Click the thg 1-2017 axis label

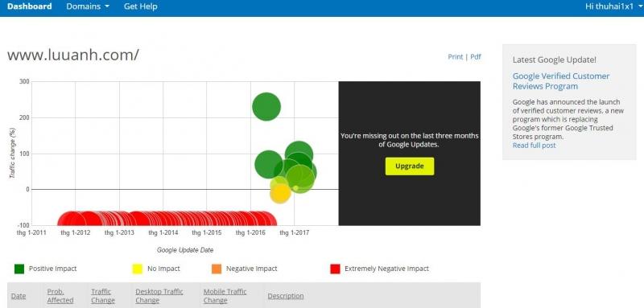point(294,232)
